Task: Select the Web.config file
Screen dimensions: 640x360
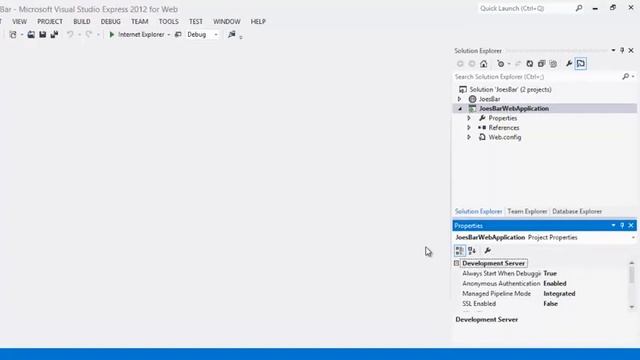Action: pyautogui.click(x=504, y=137)
